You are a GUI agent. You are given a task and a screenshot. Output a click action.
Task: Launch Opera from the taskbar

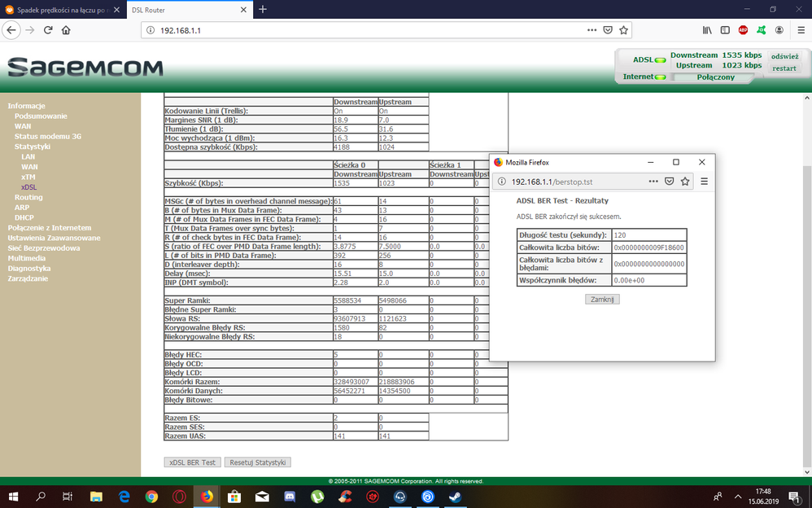tap(179, 496)
